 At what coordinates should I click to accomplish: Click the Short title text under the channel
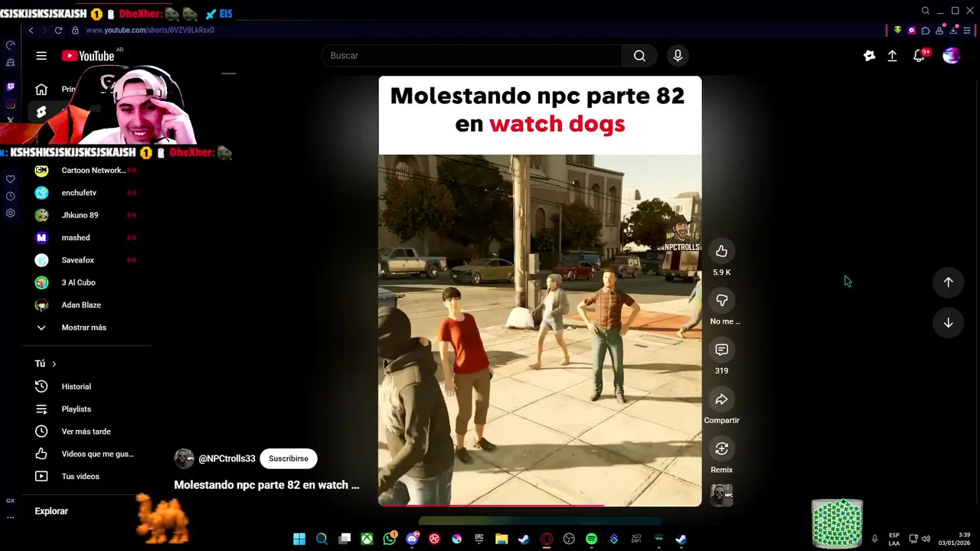266,485
